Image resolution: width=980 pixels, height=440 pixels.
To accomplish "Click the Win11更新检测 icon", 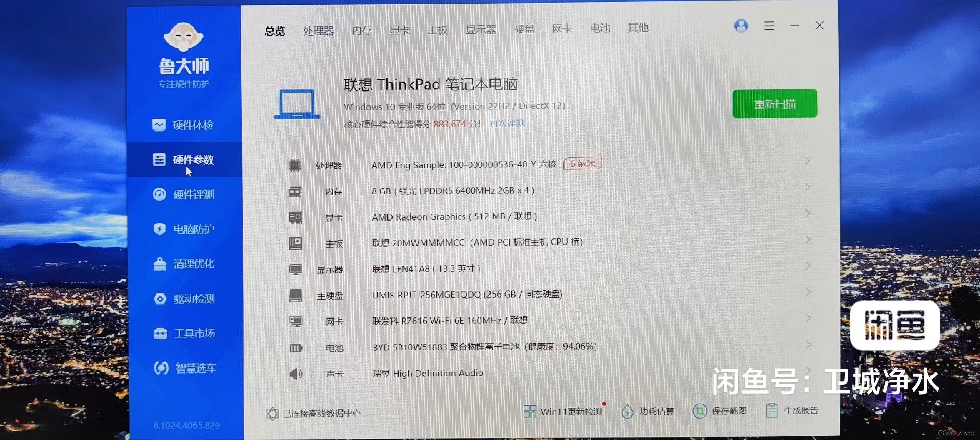I will click(x=530, y=411).
